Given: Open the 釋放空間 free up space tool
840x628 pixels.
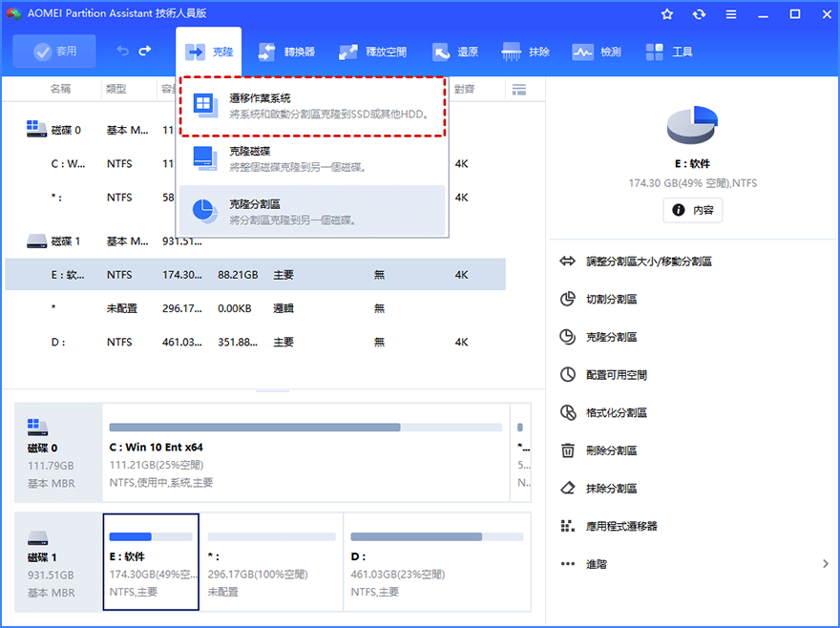Looking at the screenshot, I should point(372,52).
